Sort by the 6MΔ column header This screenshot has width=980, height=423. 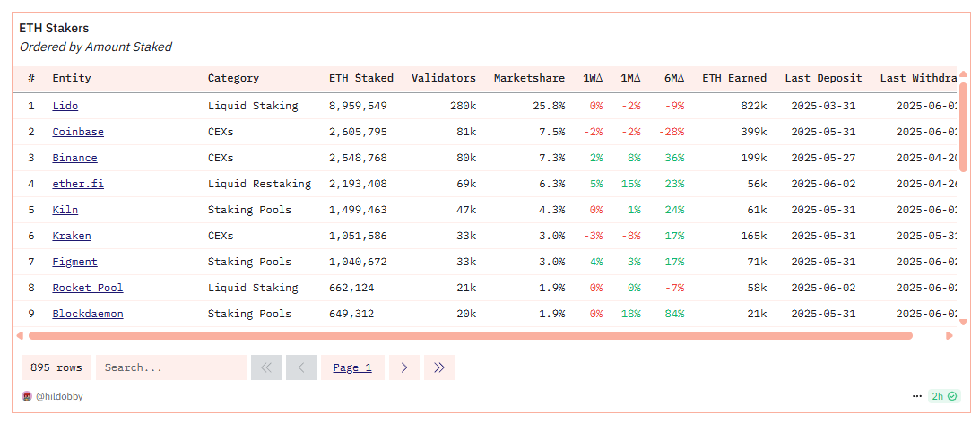point(674,78)
